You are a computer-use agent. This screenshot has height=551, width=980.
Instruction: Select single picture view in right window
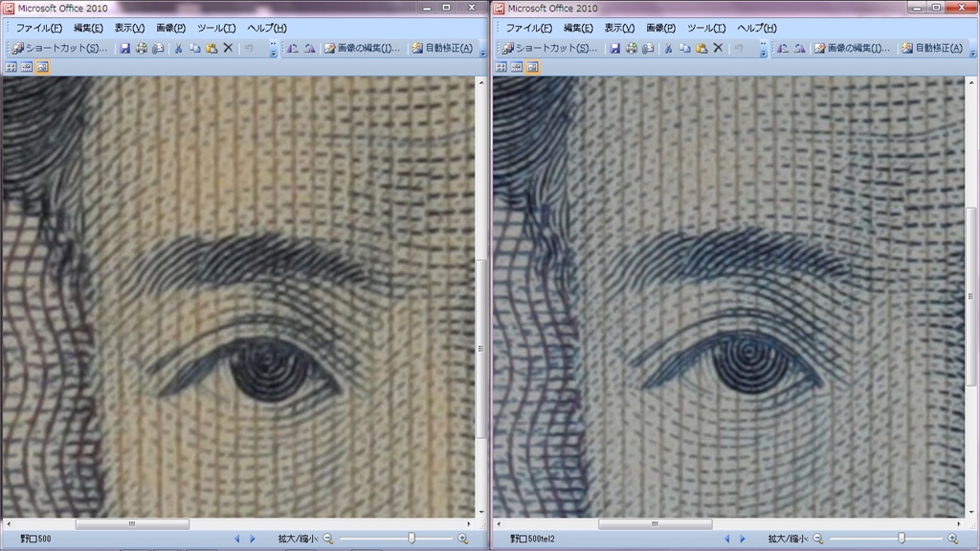tap(532, 67)
